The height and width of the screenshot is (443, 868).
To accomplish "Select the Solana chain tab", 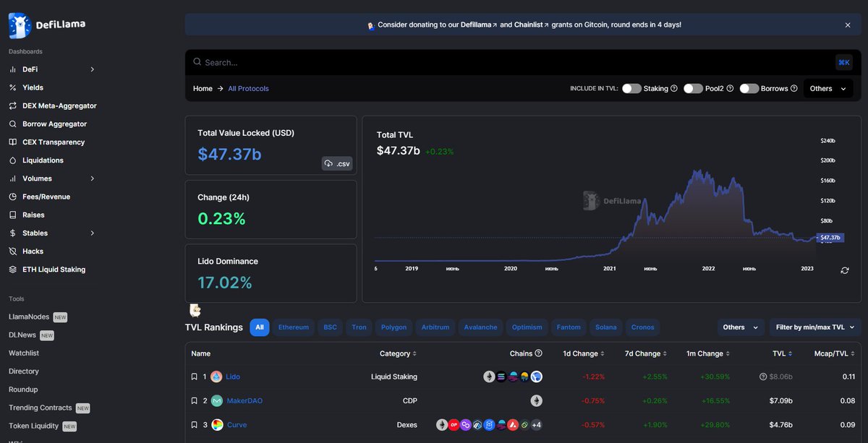I will [x=606, y=327].
